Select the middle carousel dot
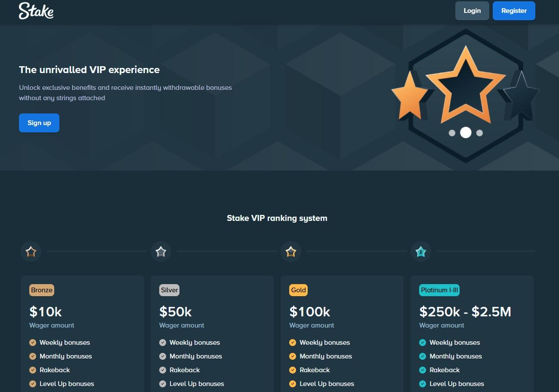Screen dimensions: 559x392 (466, 132)
